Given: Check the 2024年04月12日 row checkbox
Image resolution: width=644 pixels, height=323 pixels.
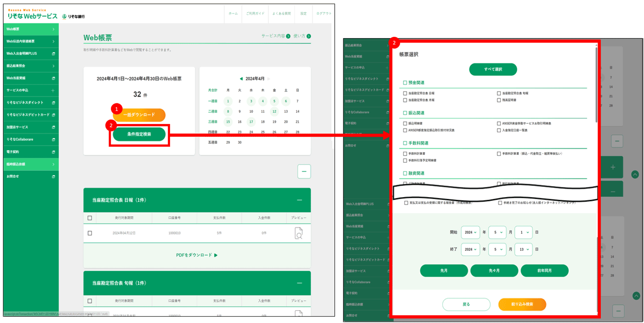Looking at the screenshot, I should coord(90,233).
